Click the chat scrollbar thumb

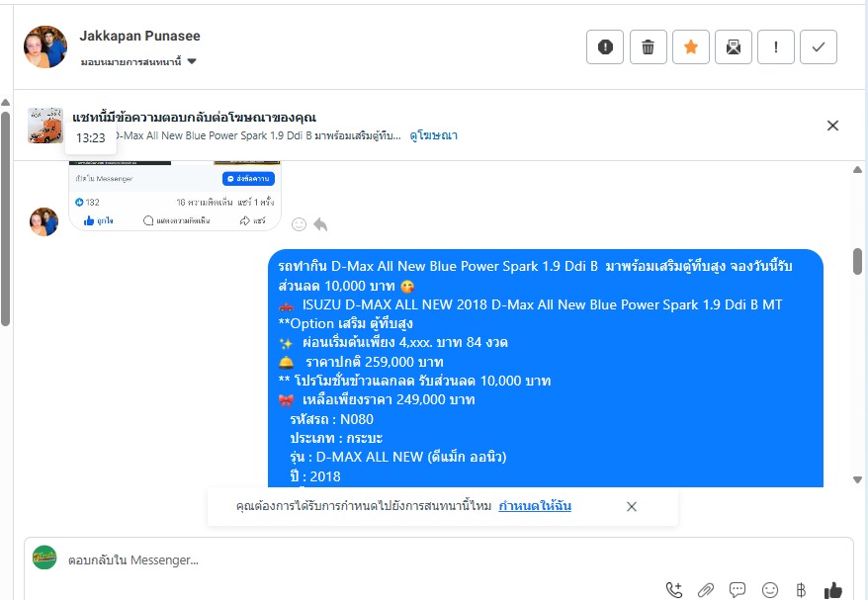pos(857,261)
